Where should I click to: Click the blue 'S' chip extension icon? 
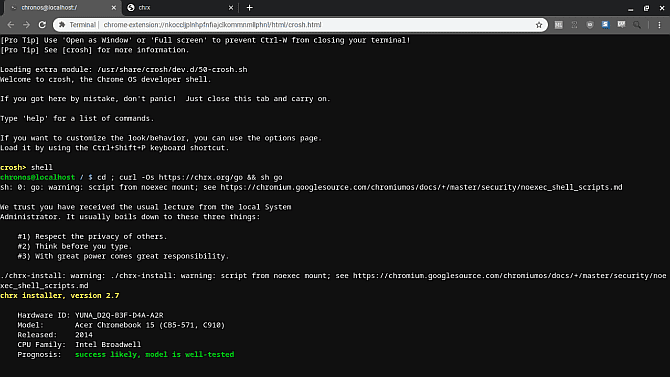(605, 25)
